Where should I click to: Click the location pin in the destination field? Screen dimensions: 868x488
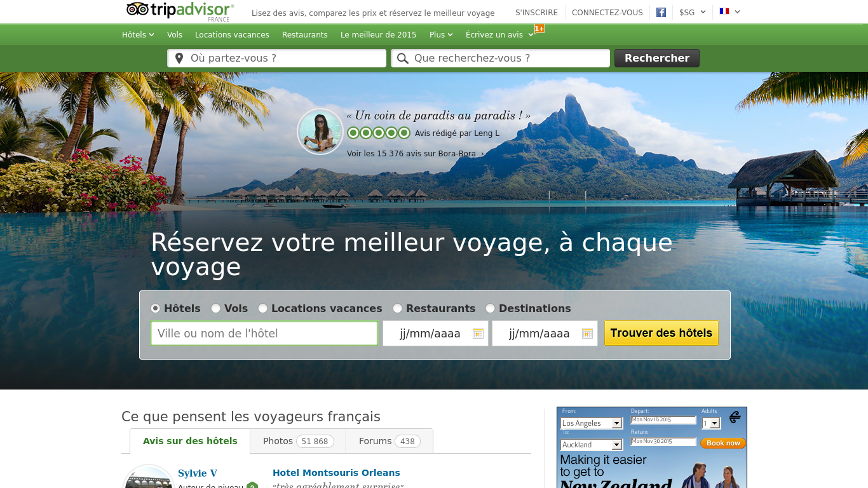(179, 58)
